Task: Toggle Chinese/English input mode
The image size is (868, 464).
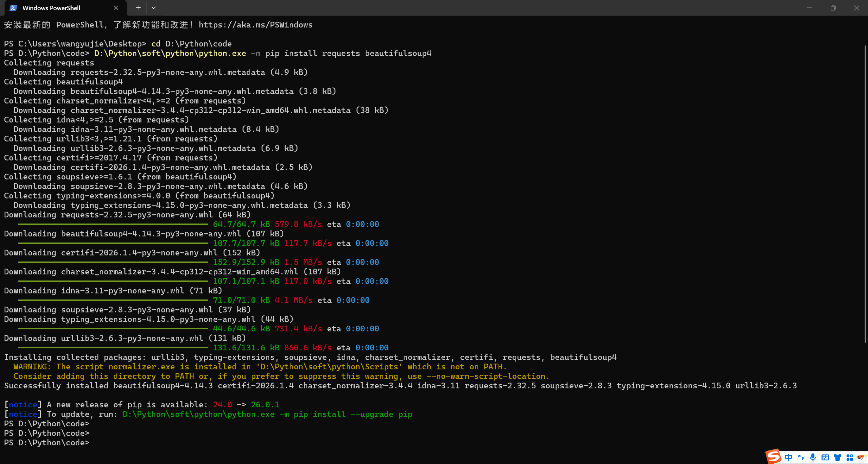Action: click(789, 457)
